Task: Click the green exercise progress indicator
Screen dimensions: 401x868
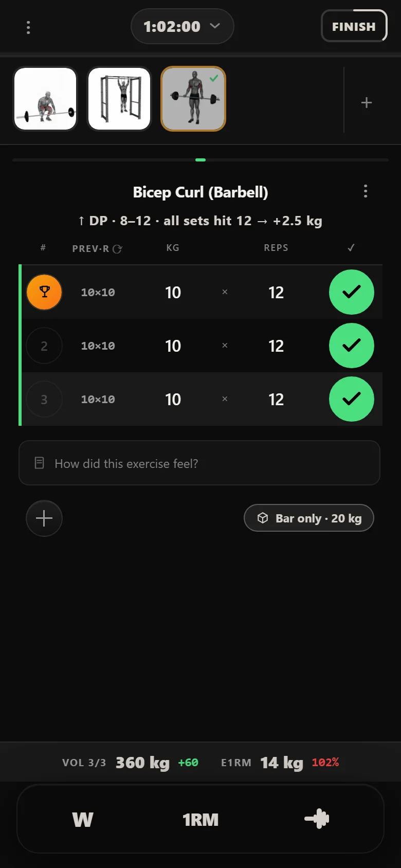Action: click(200, 160)
